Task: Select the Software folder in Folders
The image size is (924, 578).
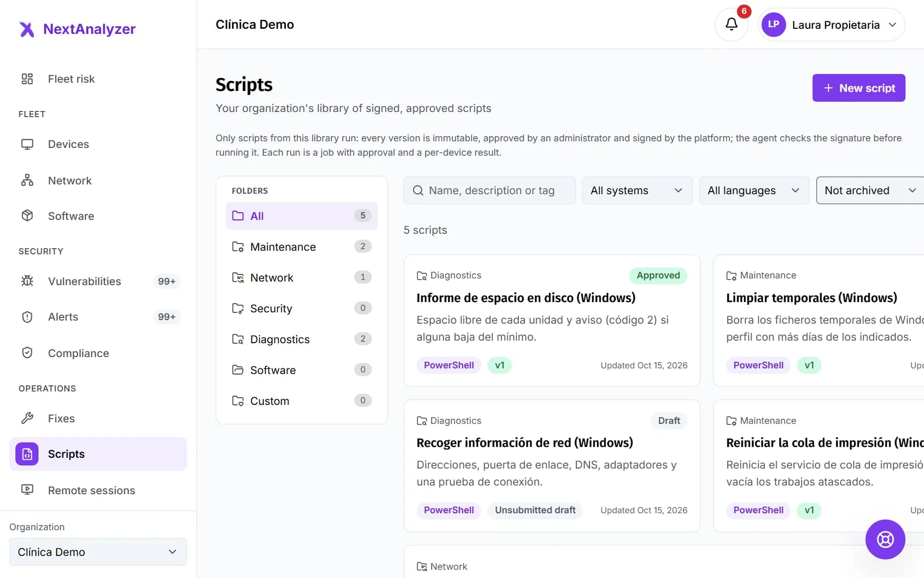Action: click(x=302, y=370)
